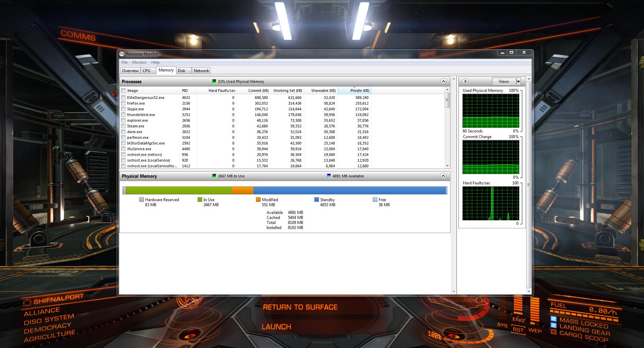Click the 4891 MB Available header label
The height and width of the screenshot is (348, 644).
[x=348, y=176]
